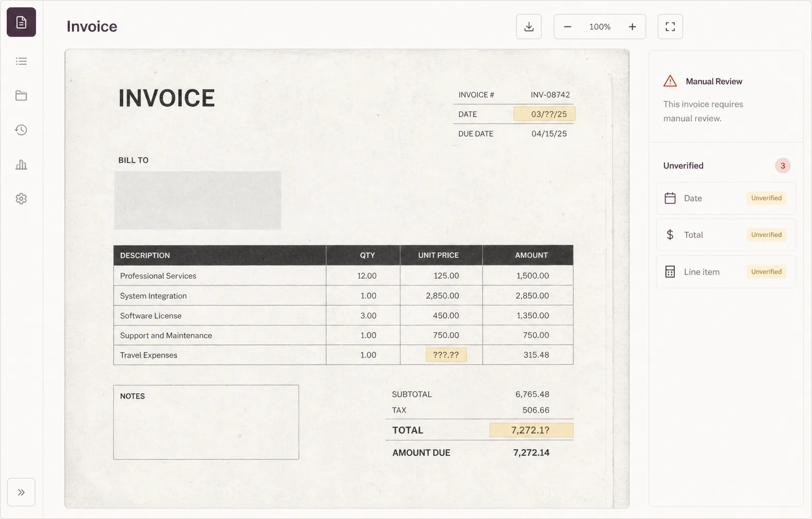Click the unit price 125.00

coord(446,276)
